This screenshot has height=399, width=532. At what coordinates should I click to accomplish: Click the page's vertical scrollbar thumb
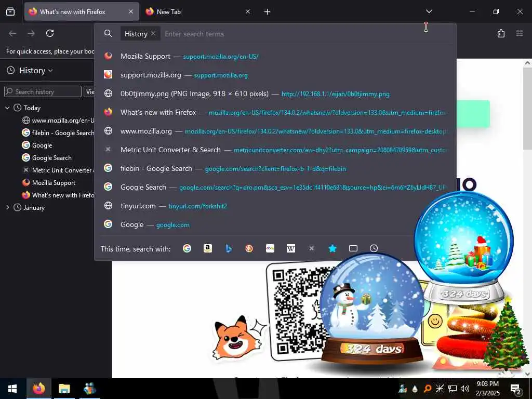(x=527, y=109)
